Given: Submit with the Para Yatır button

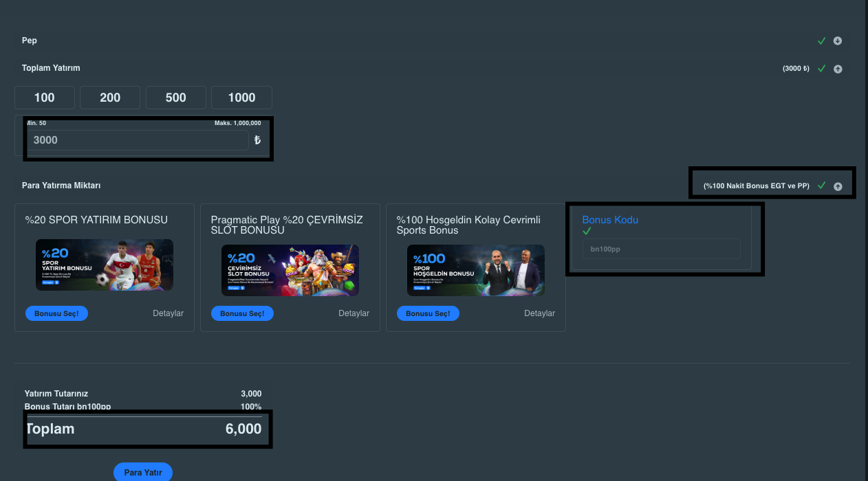Looking at the screenshot, I should click(x=143, y=472).
